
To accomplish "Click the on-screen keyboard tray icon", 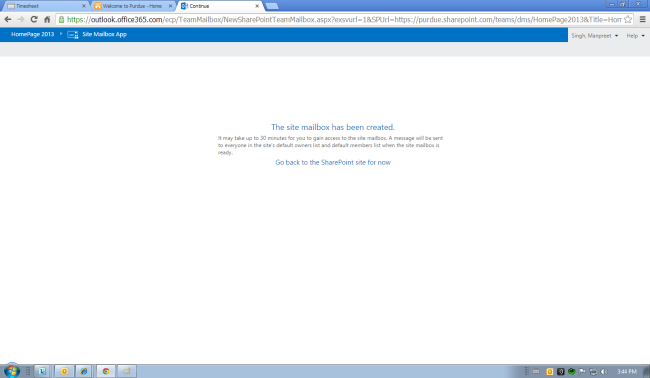I will (536, 372).
